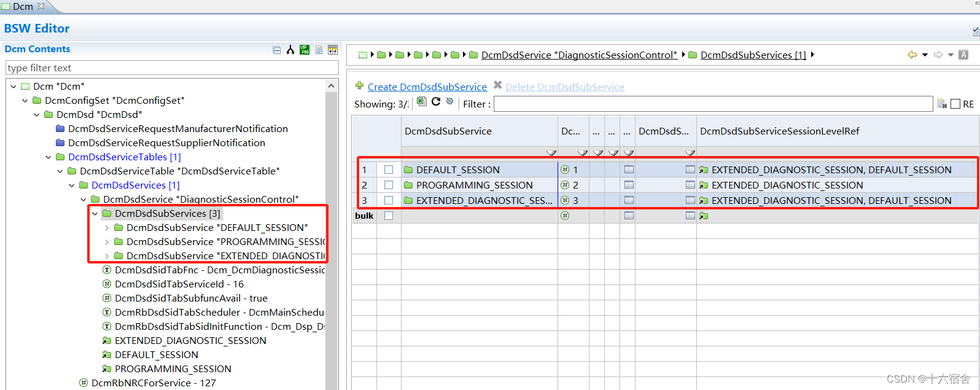Click the green plus create icon
The height and width of the screenshot is (390, 980).
coord(360,85)
